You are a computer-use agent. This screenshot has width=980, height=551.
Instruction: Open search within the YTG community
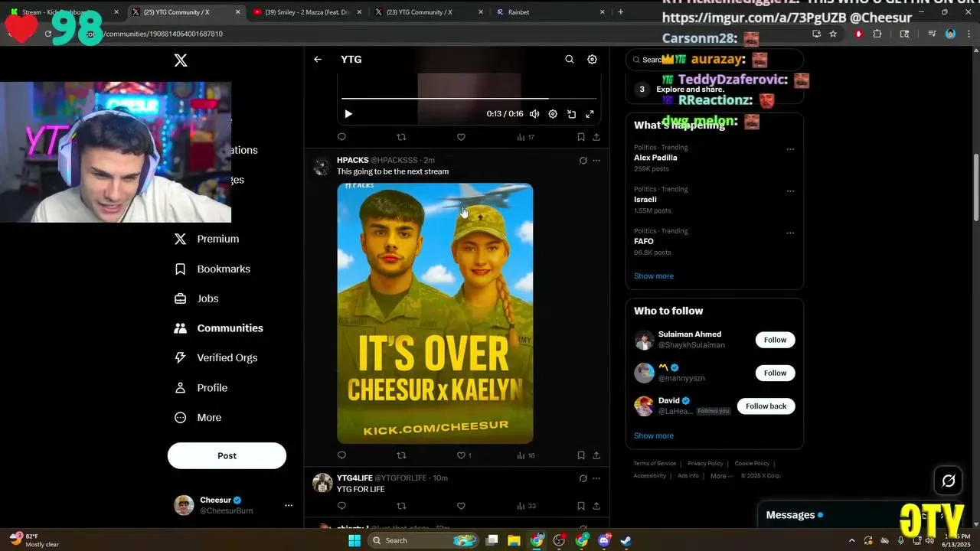(569, 59)
